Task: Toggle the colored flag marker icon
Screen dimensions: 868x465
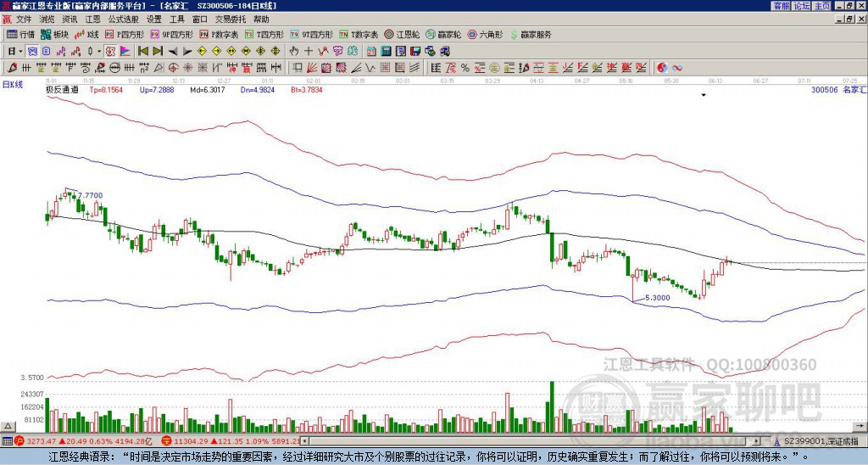Action: (x=125, y=52)
